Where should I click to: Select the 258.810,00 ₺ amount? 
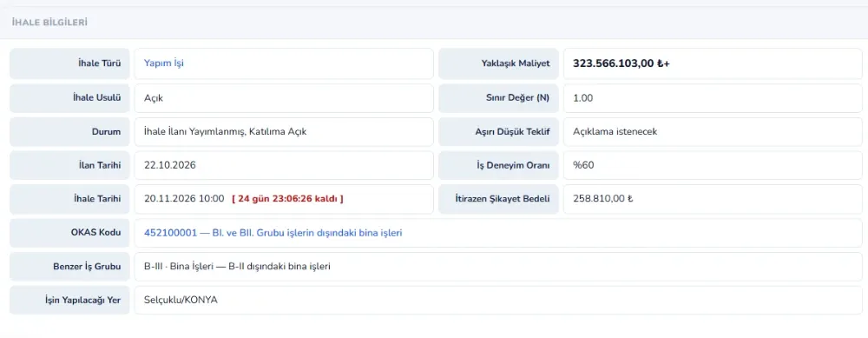point(603,198)
